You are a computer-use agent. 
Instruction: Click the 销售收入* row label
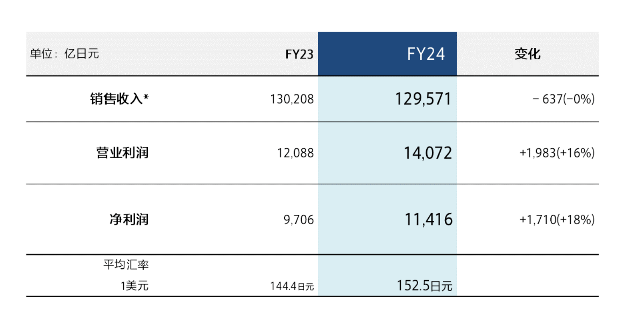[x=119, y=99]
